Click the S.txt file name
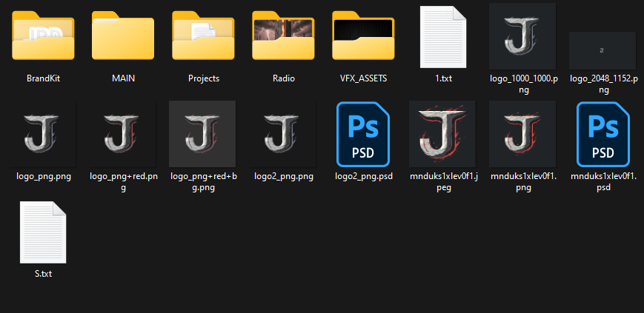The height and width of the screenshot is (313, 644). point(44,274)
